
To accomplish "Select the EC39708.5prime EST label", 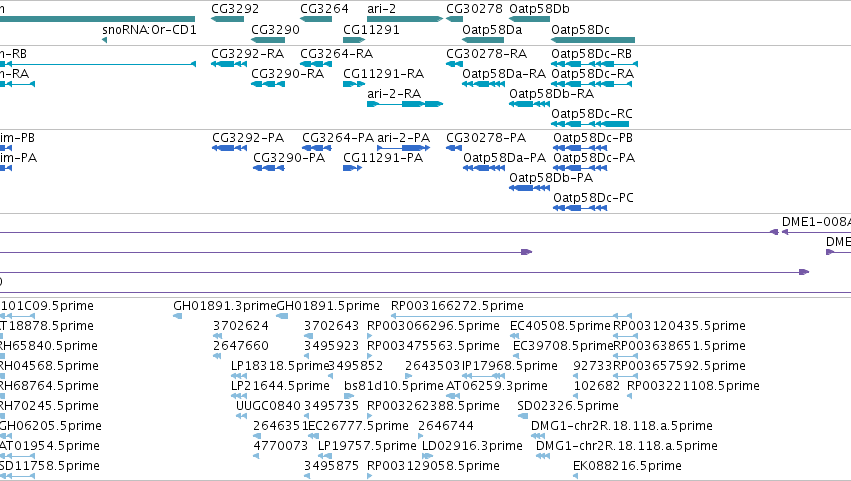I will (563, 346).
